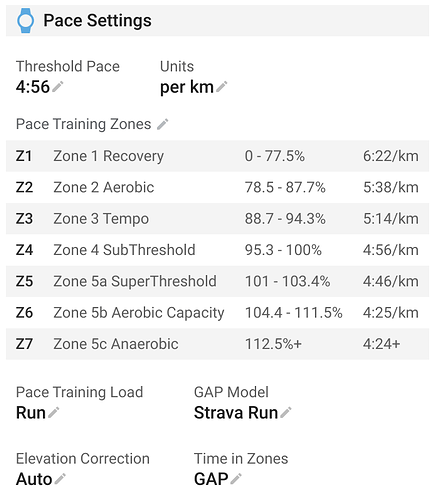
Task: Edit Time in Zones GAP pencil icon
Action: click(236, 479)
